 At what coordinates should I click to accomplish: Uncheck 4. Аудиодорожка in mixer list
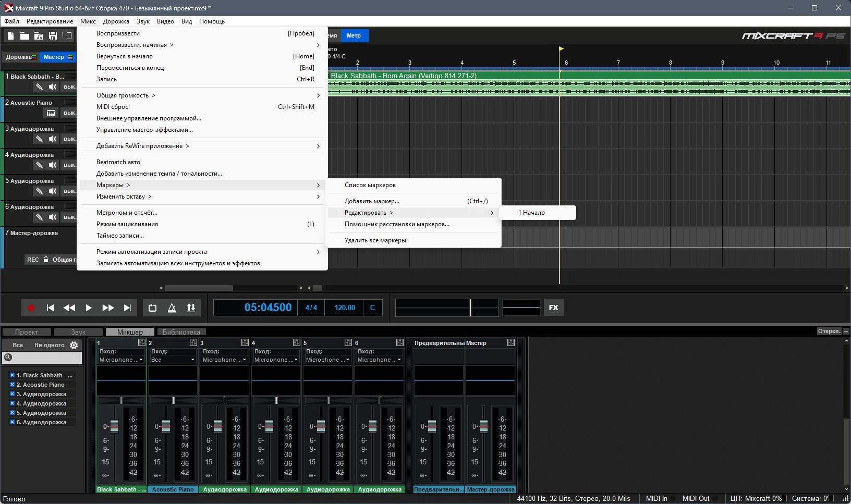[x=12, y=403]
